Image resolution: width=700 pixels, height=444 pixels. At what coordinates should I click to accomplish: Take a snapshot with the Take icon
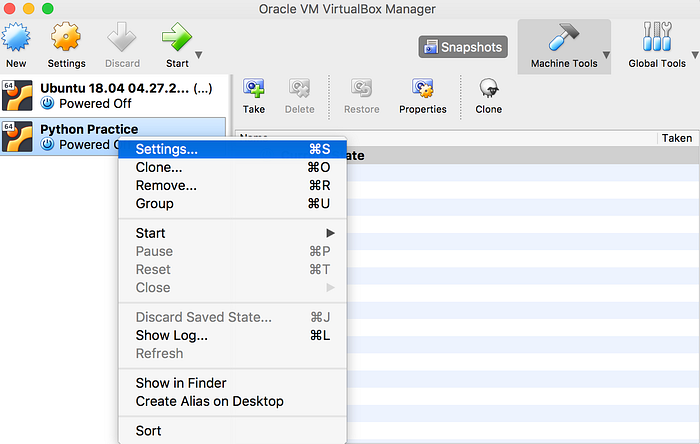pos(254,88)
